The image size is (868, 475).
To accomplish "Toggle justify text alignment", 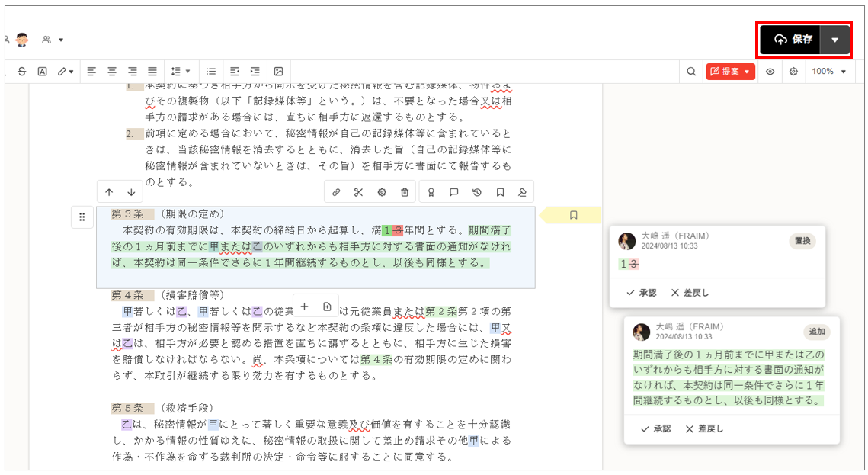I will (x=152, y=72).
